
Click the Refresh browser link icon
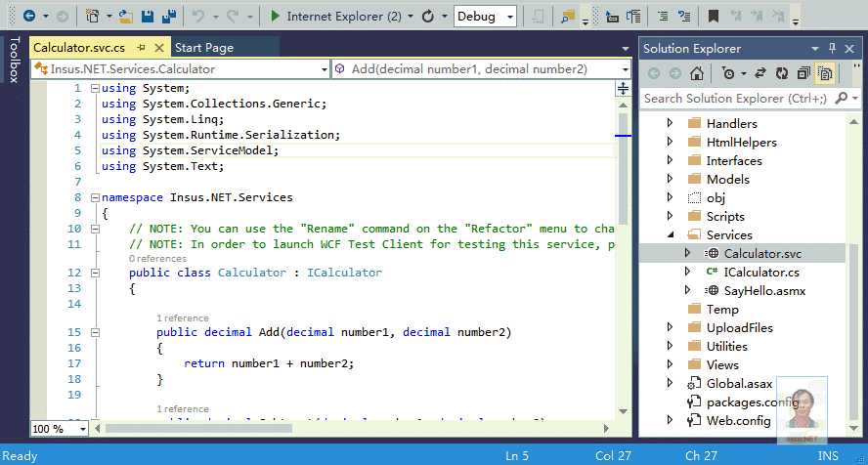[428, 17]
